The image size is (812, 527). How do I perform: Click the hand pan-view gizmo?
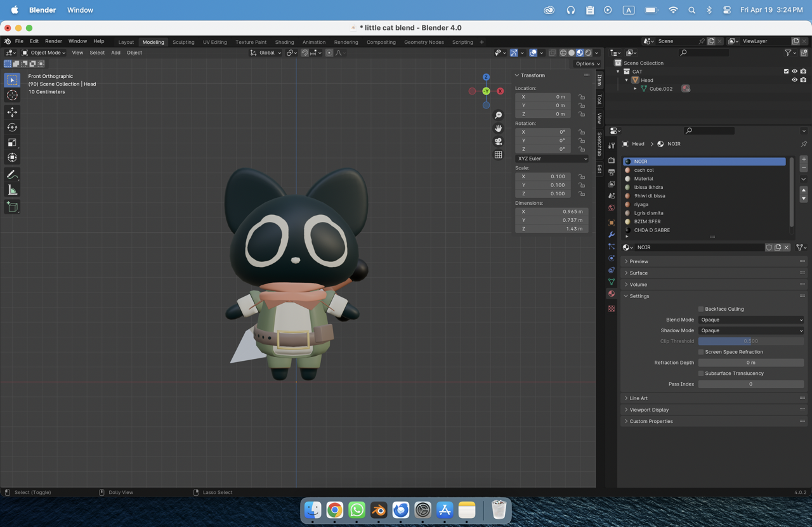[x=498, y=128]
